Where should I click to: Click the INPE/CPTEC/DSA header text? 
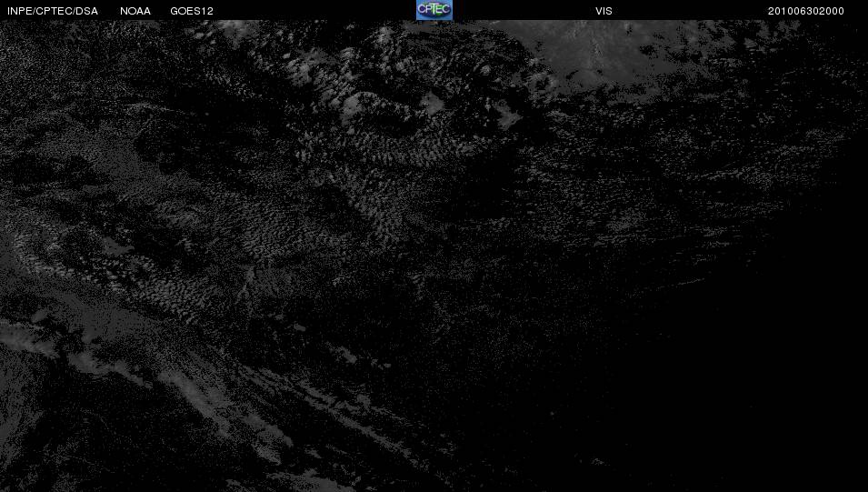click(53, 11)
